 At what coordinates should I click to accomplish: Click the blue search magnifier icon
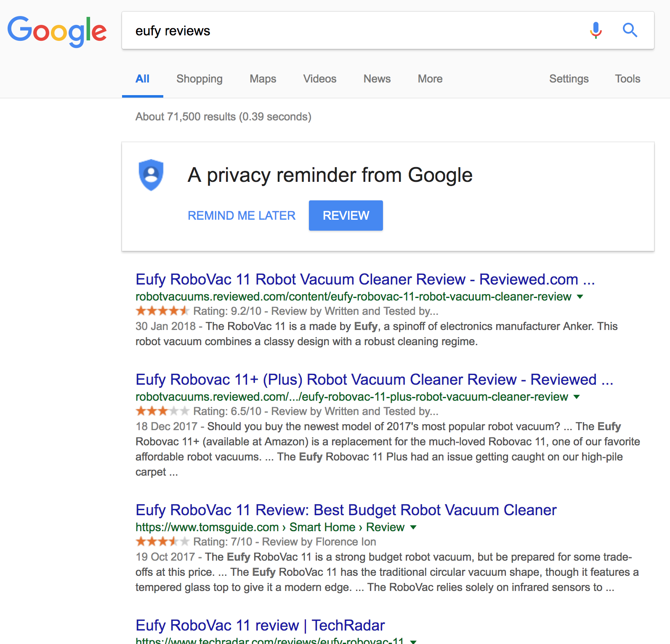(x=630, y=30)
